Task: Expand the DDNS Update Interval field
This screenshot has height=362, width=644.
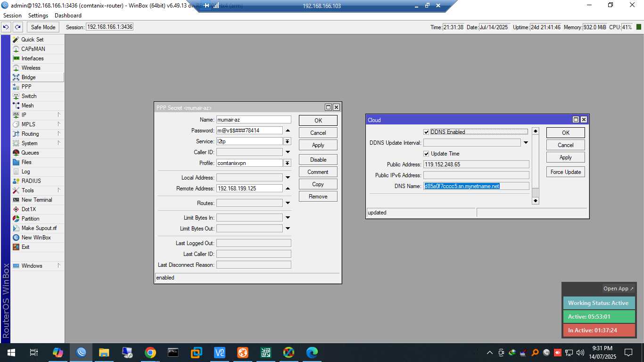Action: click(x=526, y=143)
